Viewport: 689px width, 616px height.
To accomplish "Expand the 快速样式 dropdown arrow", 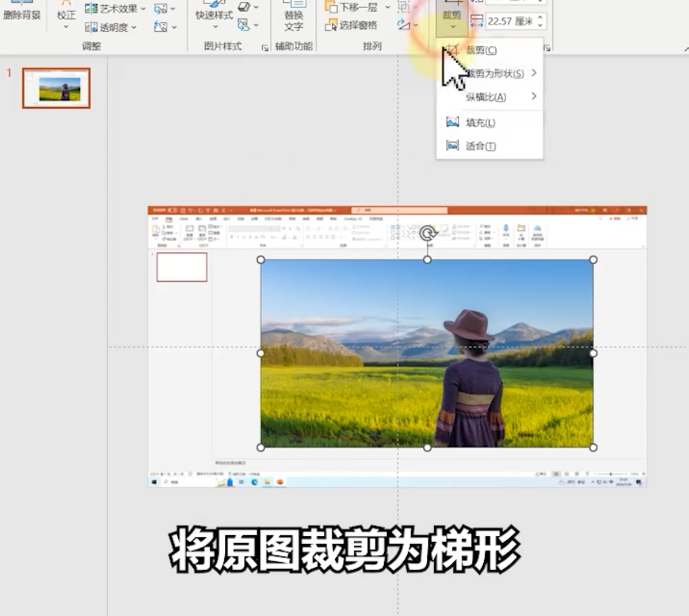I will click(x=215, y=27).
